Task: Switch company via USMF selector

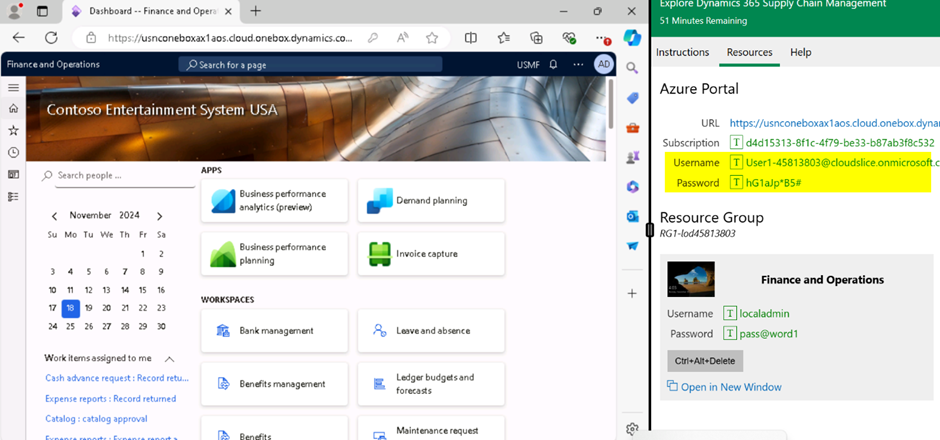Action: [x=528, y=65]
